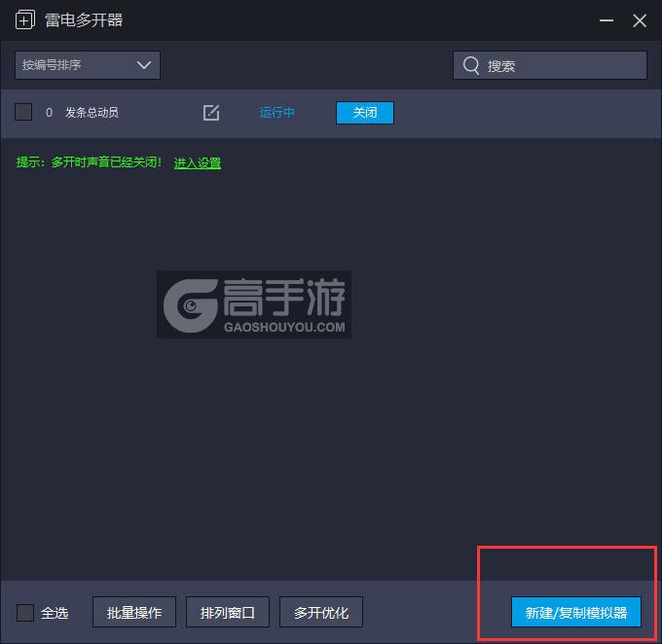The image size is (662, 644).
Task: Minimize the 雷电多开器 window
Action: [607, 20]
